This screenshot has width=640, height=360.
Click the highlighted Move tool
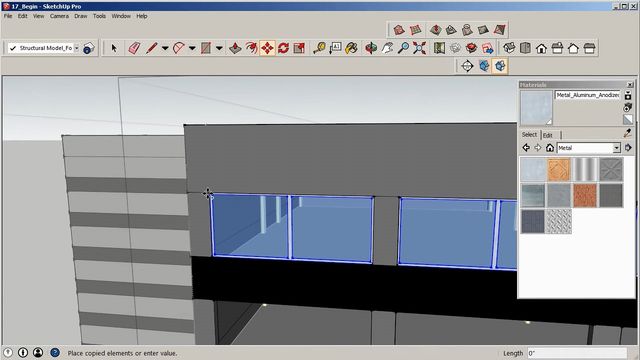[x=267, y=48]
